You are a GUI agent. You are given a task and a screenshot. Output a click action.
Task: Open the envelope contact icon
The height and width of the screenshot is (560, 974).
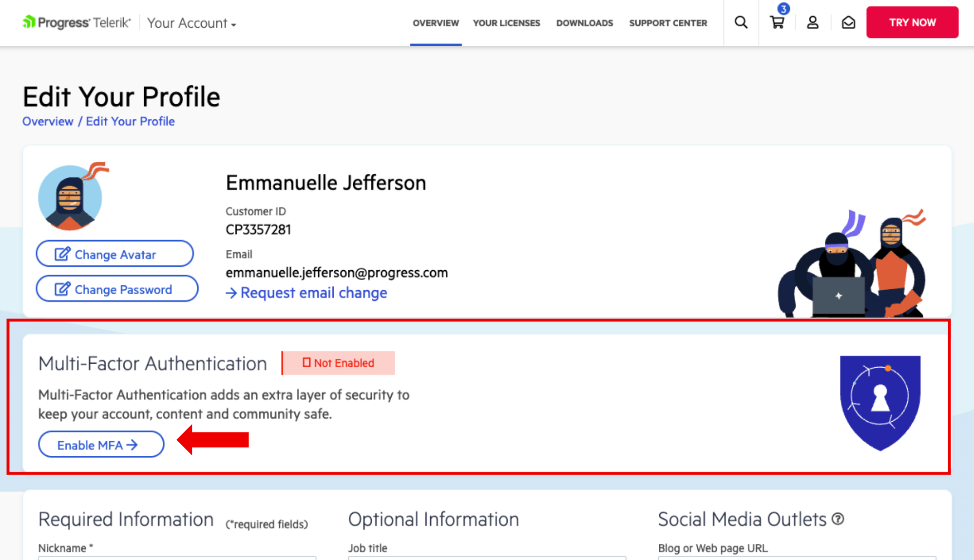point(848,22)
